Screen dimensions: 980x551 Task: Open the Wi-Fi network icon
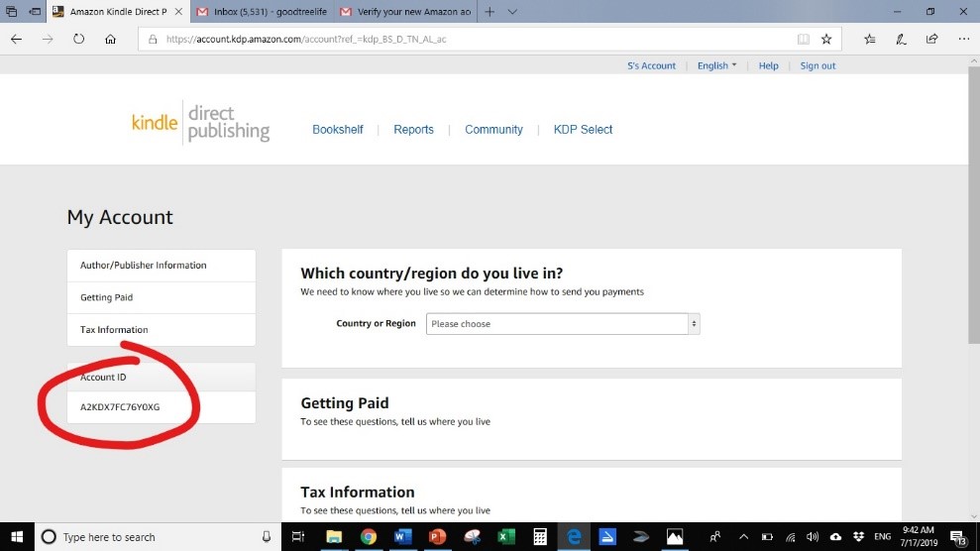[x=790, y=537]
